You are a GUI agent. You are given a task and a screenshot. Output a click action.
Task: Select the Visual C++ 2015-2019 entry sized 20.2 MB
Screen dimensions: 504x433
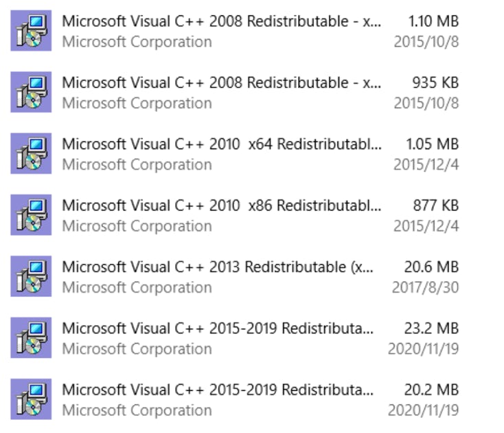[235, 399]
